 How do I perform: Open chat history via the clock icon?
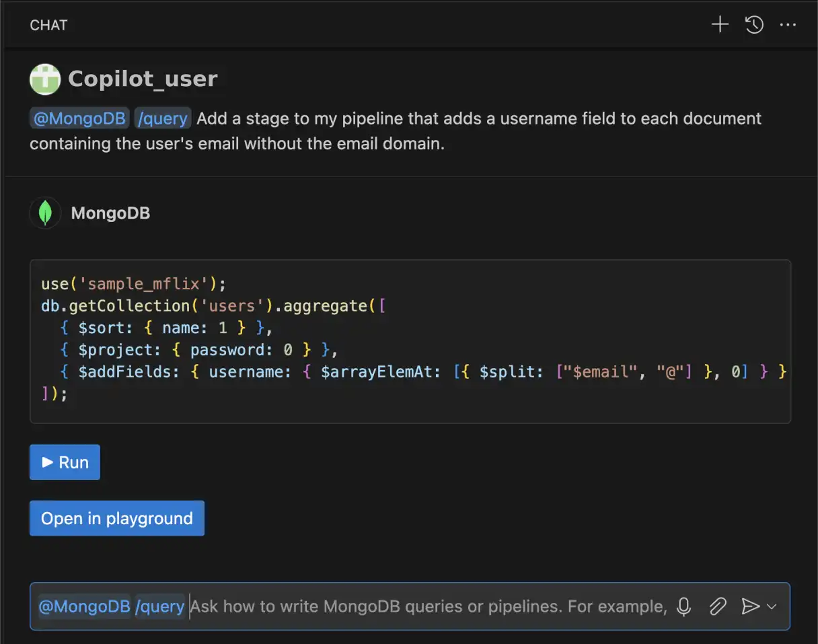pos(754,25)
